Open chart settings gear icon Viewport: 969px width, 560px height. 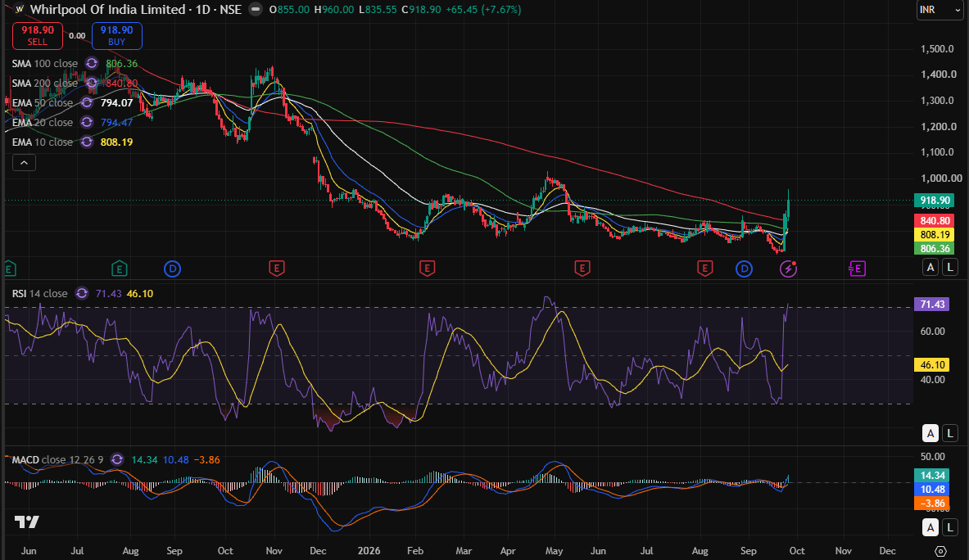tap(940, 551)
